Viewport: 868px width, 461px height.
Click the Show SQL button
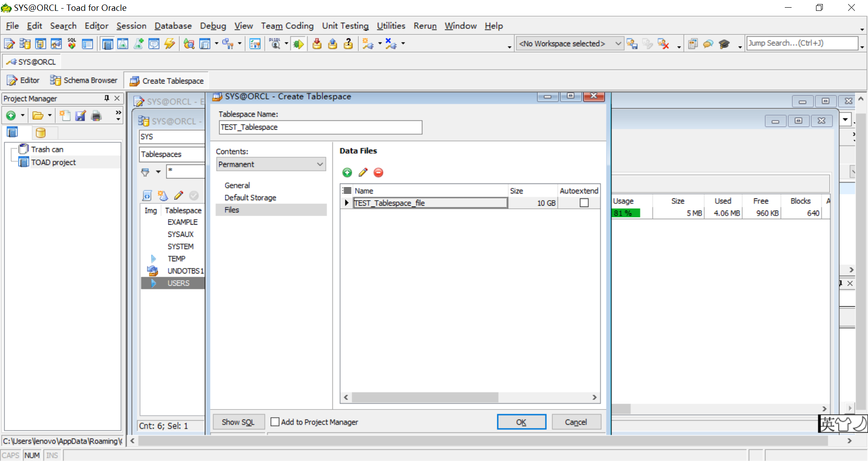238,422
